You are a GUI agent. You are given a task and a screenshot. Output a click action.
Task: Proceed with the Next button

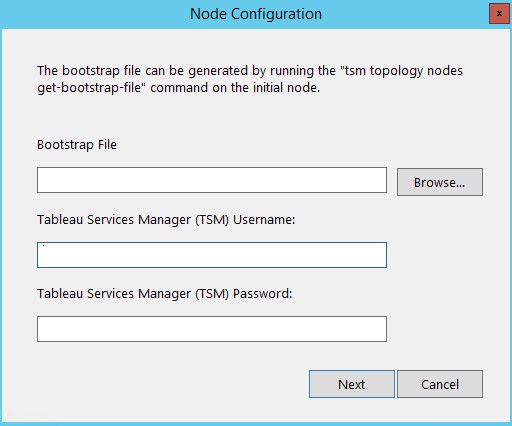click(x=352, y=384)
